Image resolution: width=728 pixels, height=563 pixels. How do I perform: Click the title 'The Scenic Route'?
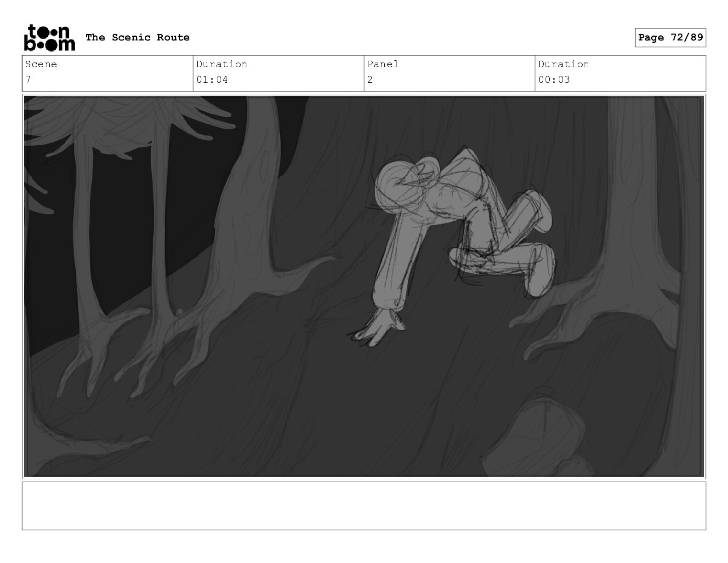tap(137, 37)
